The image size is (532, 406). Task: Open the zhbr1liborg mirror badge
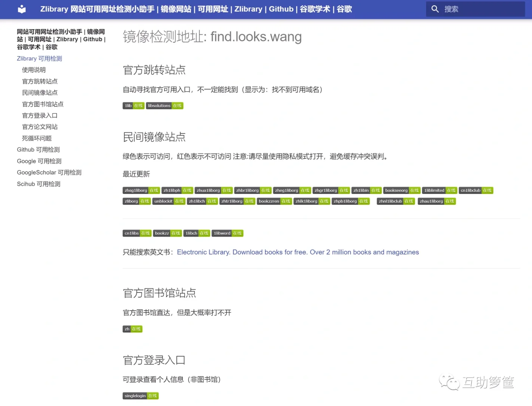[x=253, y=191]
